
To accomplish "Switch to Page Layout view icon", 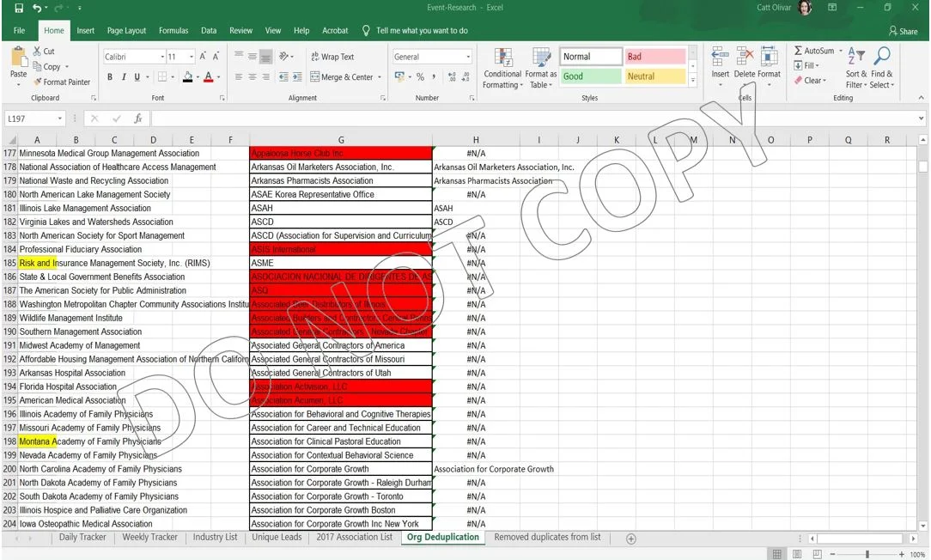I will (797, 554).
